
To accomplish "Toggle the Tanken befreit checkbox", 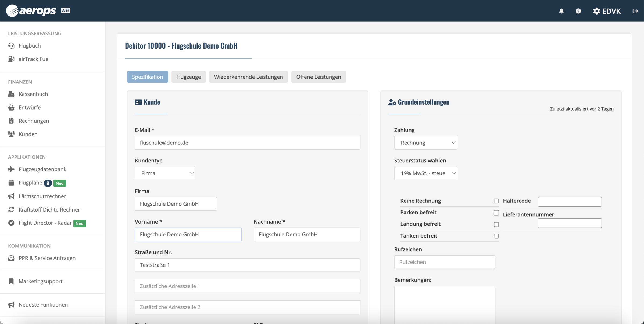I will pos(496,236).
